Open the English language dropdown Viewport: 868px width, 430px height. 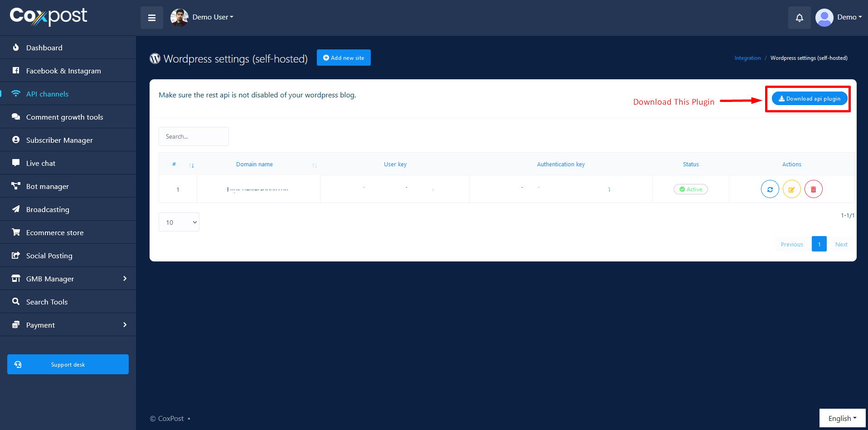(842, 418)
